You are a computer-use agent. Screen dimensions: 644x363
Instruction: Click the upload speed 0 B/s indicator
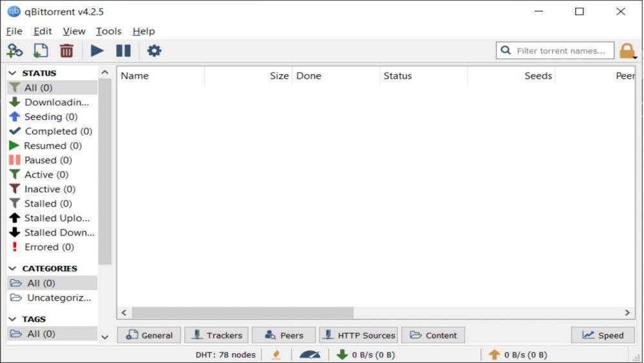[518, 355]
